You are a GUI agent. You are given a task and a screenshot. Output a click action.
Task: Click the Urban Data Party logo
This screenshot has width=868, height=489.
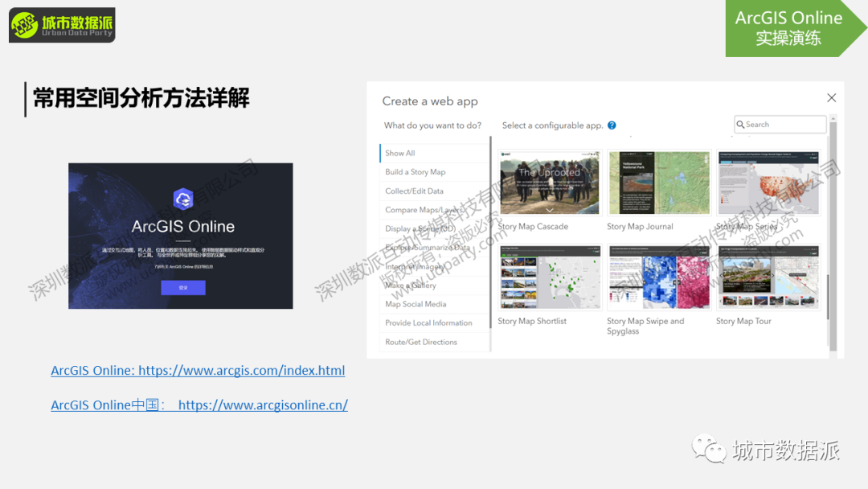click(62, 25)
